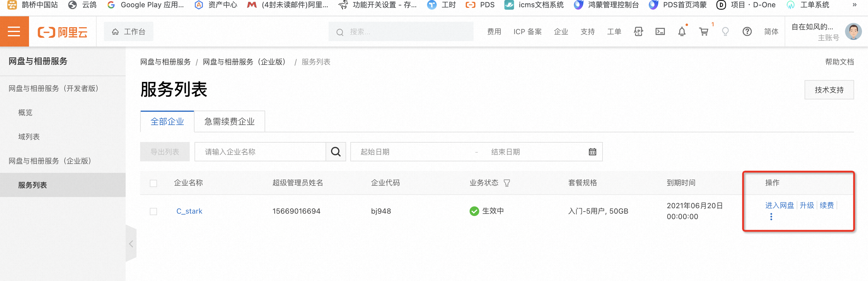868x281 pixels.
Task: Open the 费用 menu in header
Action: pyautogui.click(x=494, y=32)
